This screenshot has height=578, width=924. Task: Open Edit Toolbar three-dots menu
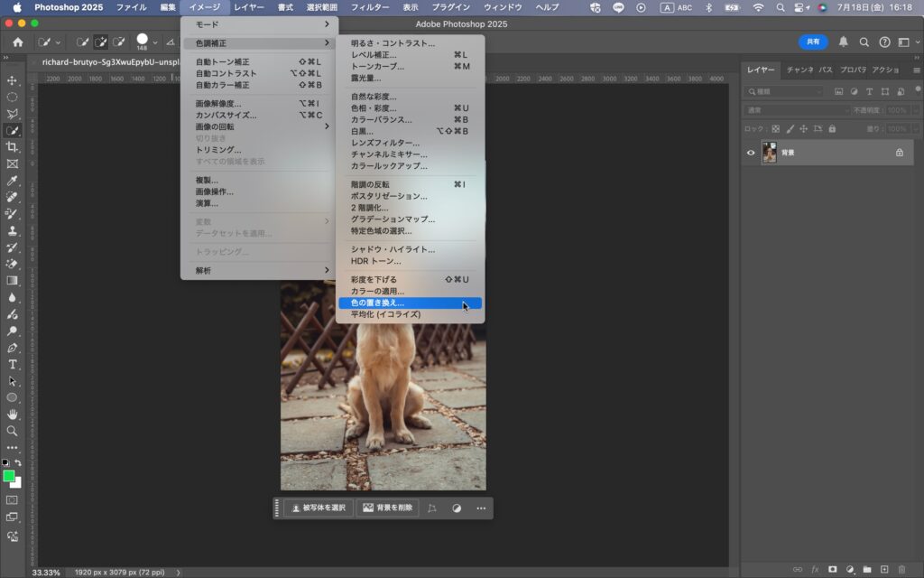pyautogui.click(x=12, y=448)
